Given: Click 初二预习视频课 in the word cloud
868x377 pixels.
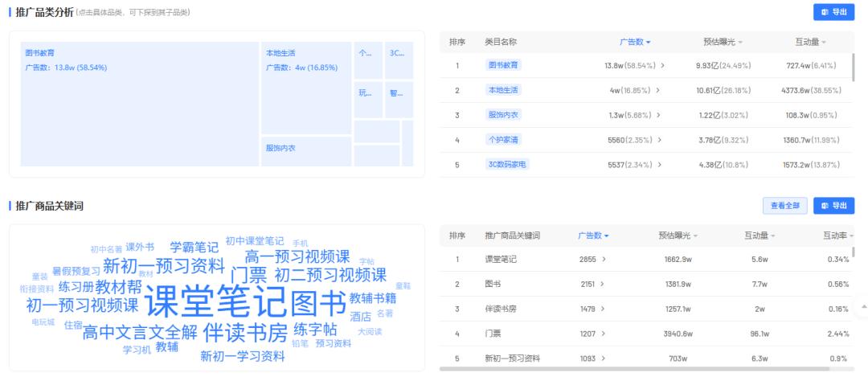Looking at the screenshot, I should pyautogui.click(x=330, y=275).
